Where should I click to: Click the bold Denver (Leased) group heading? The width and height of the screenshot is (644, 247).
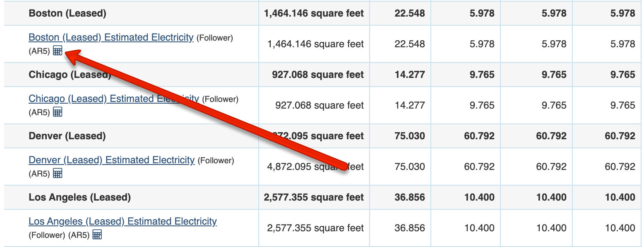[x=67, y=136]
